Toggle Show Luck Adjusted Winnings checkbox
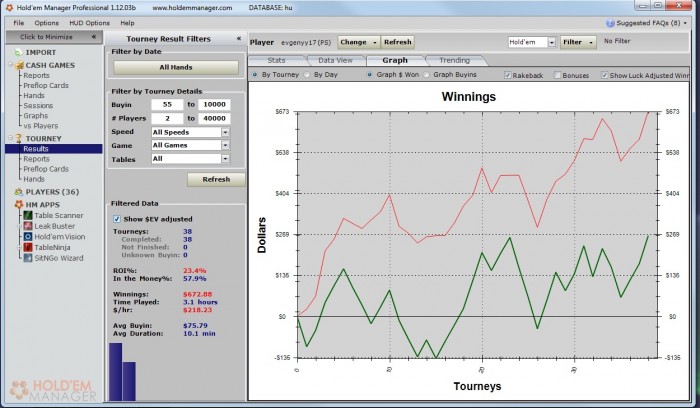Viewport: 700px width, 408px height. click(604, 75)
